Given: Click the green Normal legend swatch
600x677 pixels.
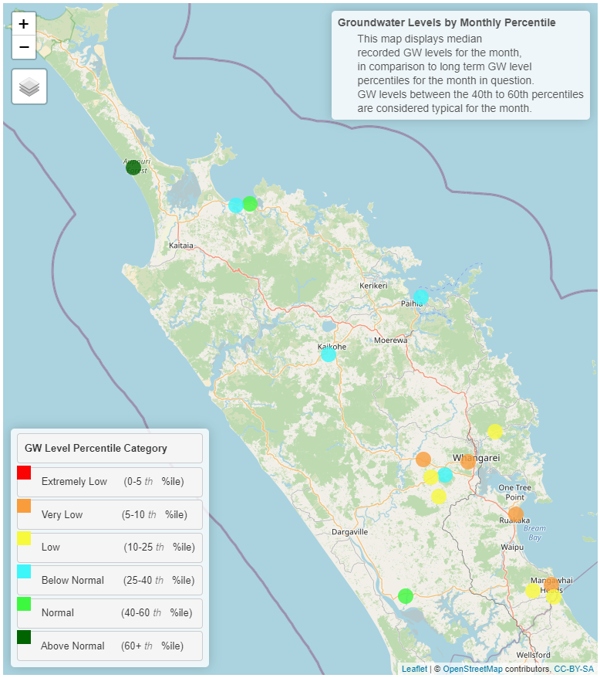Looking at the screenshot, I should point(24,604).
